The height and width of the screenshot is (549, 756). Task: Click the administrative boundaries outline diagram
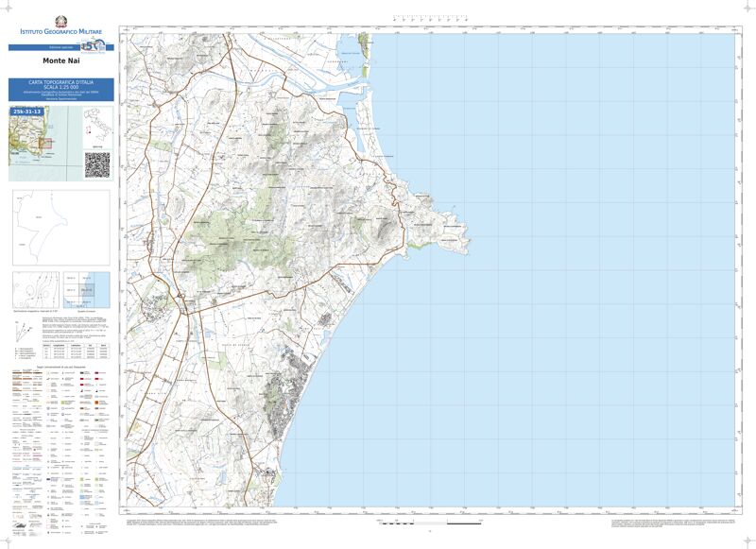click(60, 228)
